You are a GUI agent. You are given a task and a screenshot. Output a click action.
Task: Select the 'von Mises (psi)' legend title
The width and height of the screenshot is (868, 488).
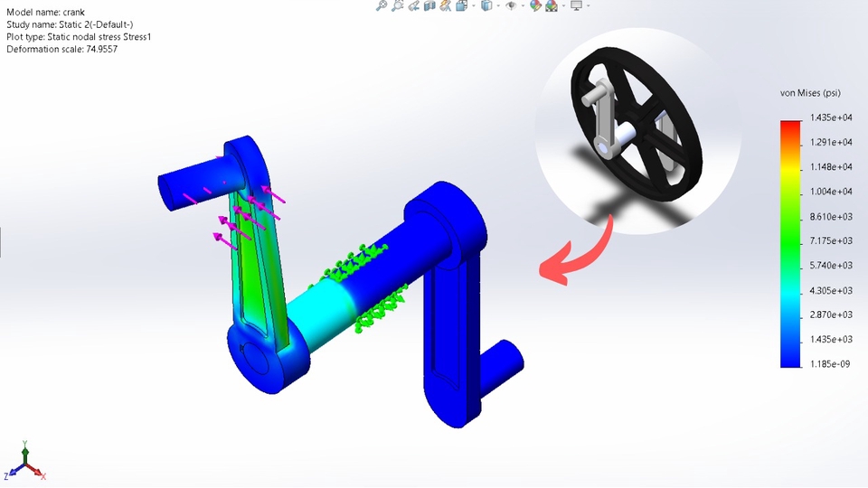(x=810, y=93)
